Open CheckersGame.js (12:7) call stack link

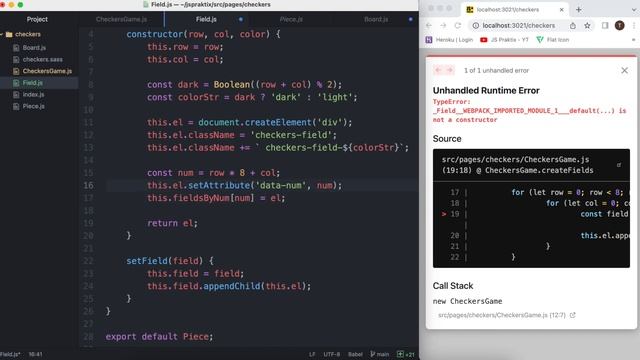tap(506, 315)
